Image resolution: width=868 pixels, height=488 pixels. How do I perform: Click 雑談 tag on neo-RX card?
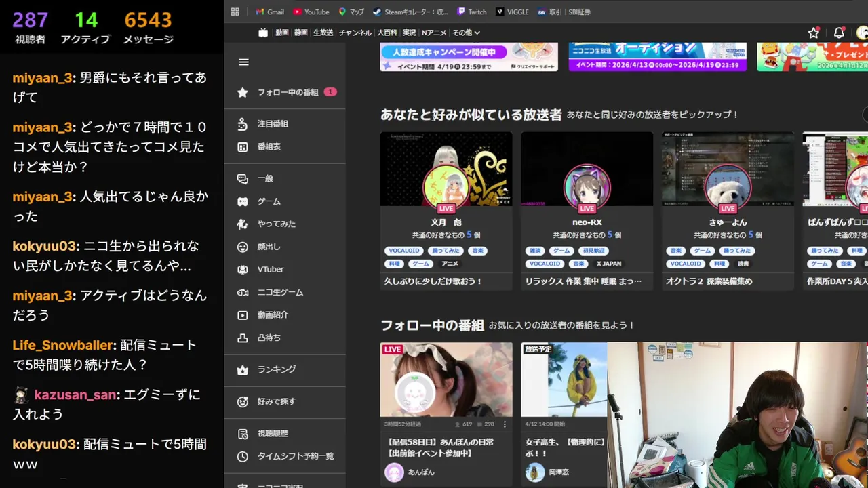pyautogui.click(x=536, y=251)
